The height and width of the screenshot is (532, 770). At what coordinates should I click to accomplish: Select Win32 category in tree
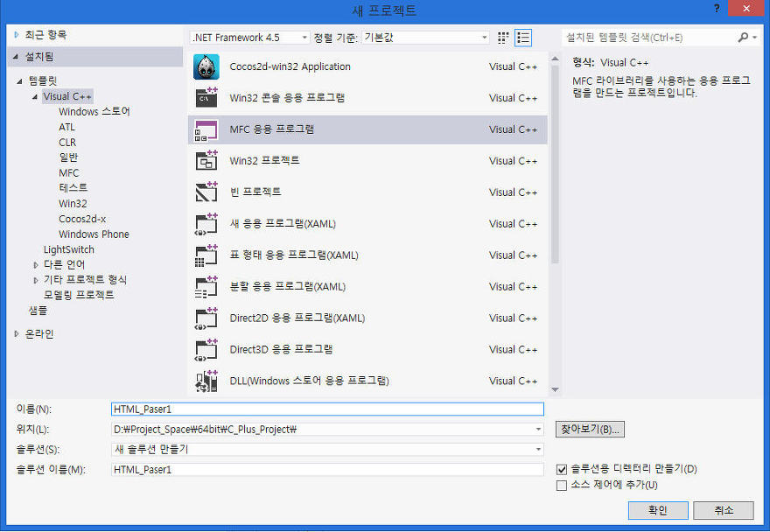pyautogui.click(x=73, y=203)
